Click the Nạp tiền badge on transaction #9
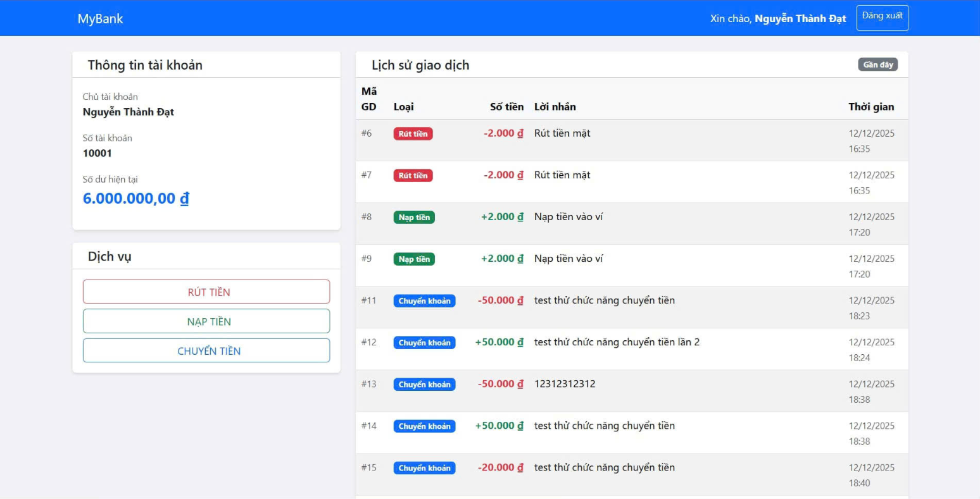980x499 pixels. [x=414, y=259]
